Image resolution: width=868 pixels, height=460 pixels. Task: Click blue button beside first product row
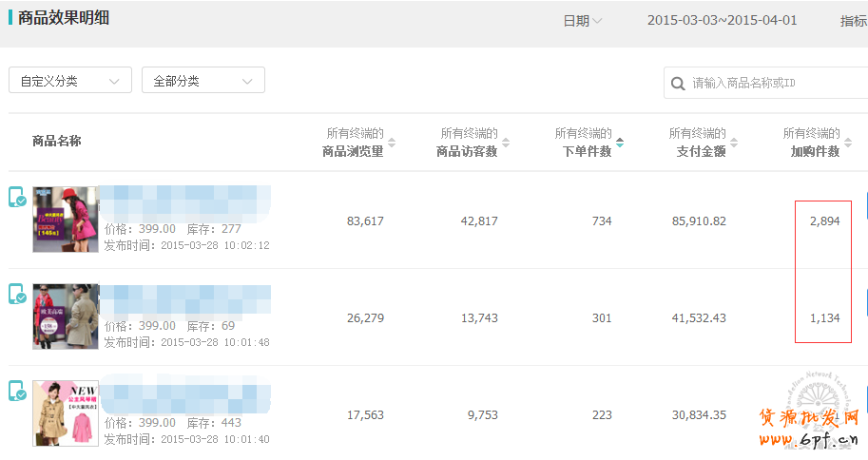click(865, 207)
